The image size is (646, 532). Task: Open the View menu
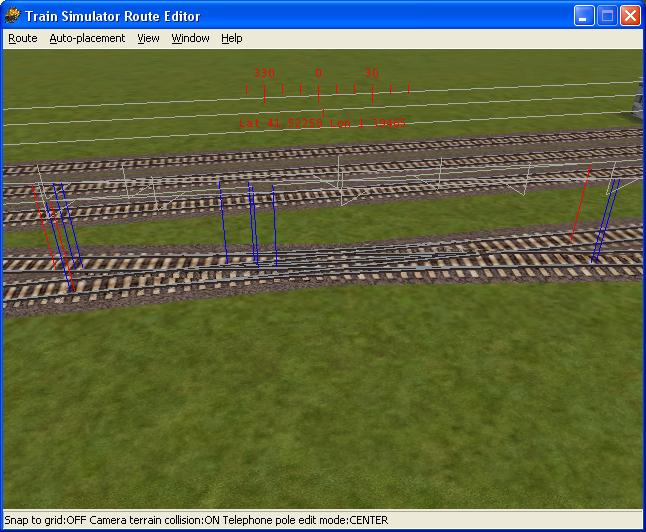point(148,38)
